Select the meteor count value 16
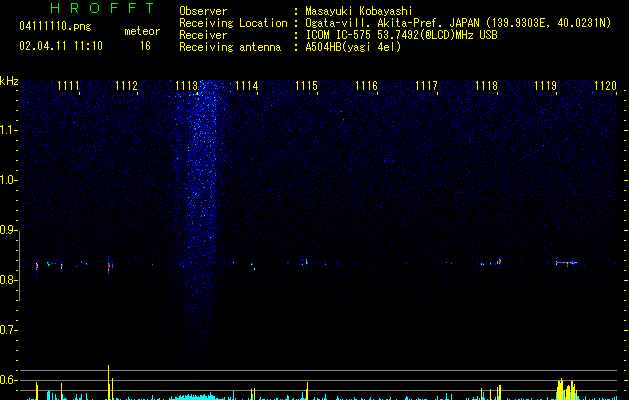The height and width of the screenshot is (400, 629). (145, 46)
